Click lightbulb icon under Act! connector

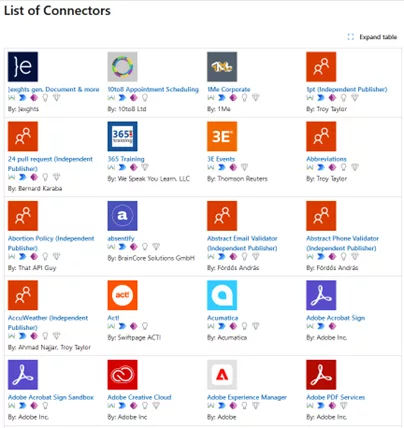[x=145, y=326]
